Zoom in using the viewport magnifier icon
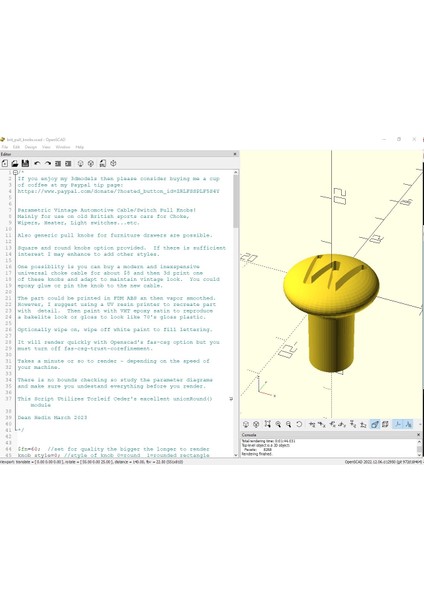 coord(278,424)
